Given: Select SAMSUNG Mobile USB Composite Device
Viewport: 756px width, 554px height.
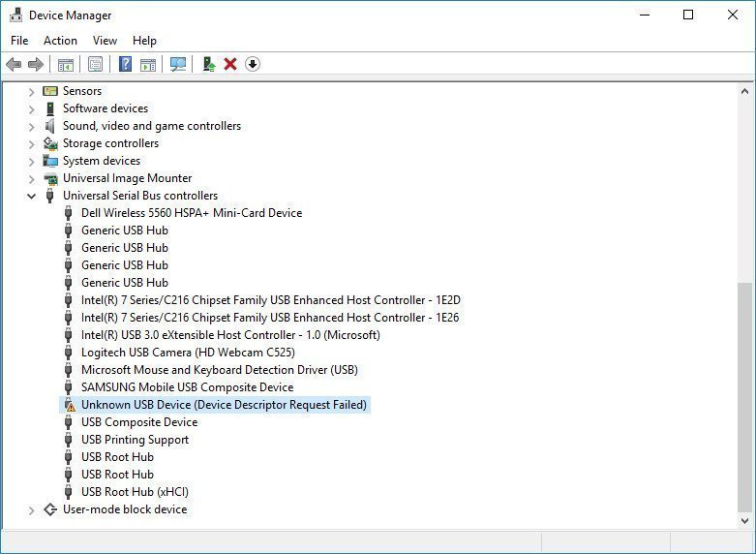Looking at the screenshot, I should pos(187,387).
